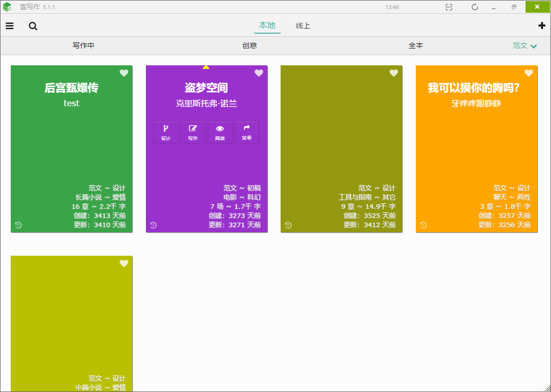The width and height of the screenshot is (551, 392).
Task: Click the screen capture icon in title bar
Action: [449, 7]
